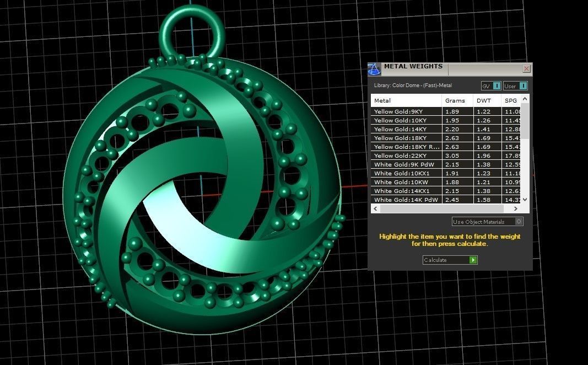Click the 3.05 grams value for 22KY
The image size is (588, 365).
click(452, 155)
